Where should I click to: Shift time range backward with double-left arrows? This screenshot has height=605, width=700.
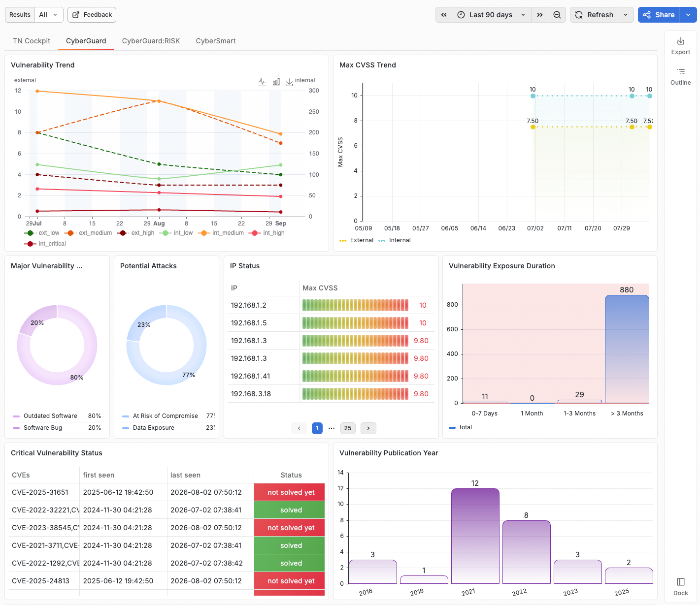pos(444,15)
